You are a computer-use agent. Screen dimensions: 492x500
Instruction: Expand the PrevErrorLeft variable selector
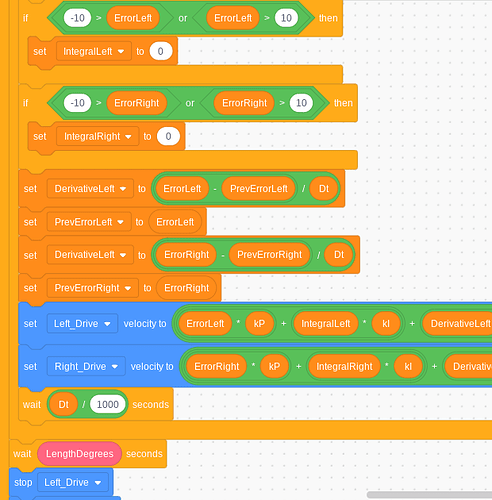[89, 222]
